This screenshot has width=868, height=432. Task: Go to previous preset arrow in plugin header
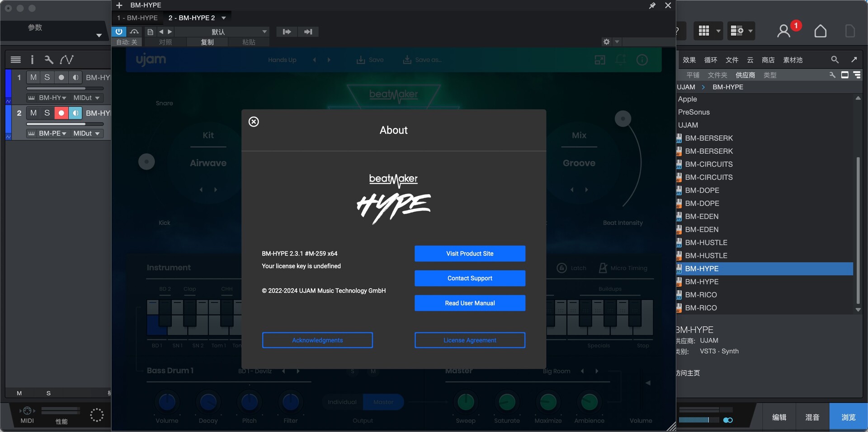[161, 32]
